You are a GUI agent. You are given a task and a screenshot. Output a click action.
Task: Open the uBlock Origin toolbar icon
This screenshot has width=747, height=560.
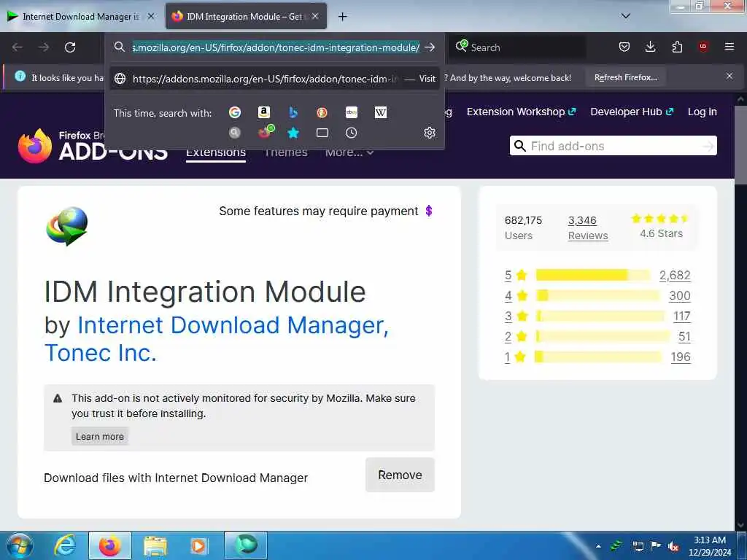(x=703, y=47)
